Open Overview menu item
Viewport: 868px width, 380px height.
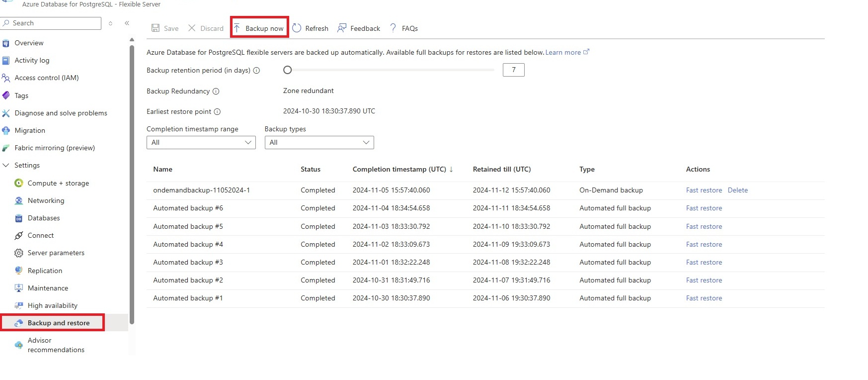pos(29,43)
